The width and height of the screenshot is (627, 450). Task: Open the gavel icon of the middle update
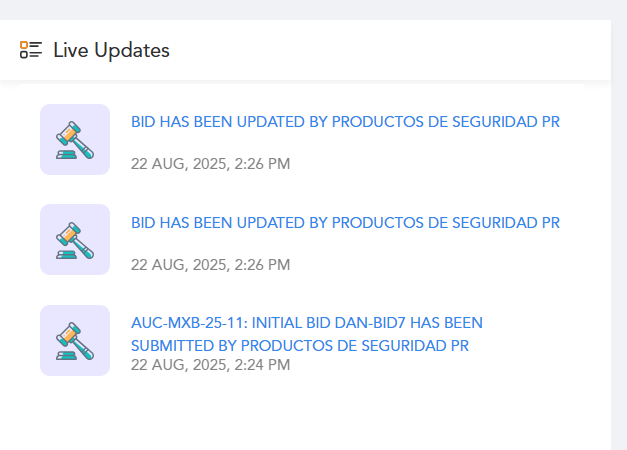click(75, 240)
